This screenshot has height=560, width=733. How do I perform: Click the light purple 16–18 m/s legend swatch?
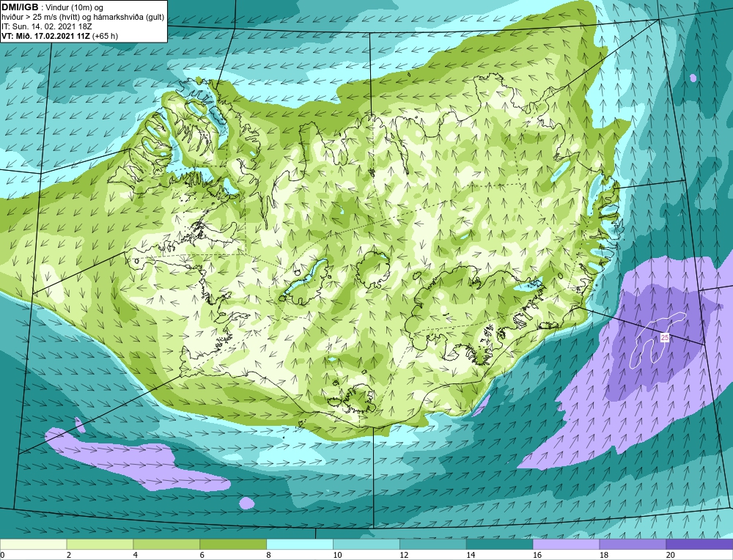[566, 544]
